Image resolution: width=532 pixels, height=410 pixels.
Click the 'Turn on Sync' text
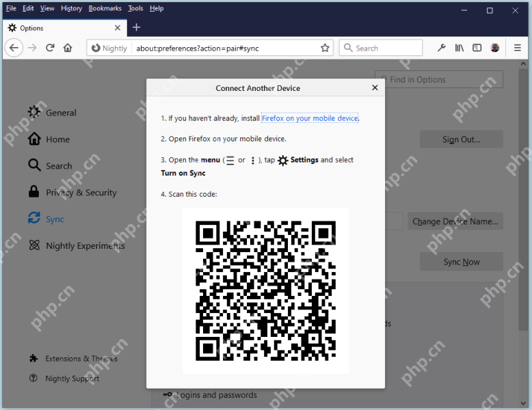[183, 173]
